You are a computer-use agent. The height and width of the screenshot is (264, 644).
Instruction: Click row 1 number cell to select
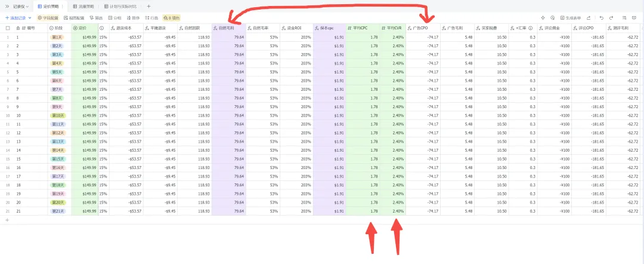(7, 37)
